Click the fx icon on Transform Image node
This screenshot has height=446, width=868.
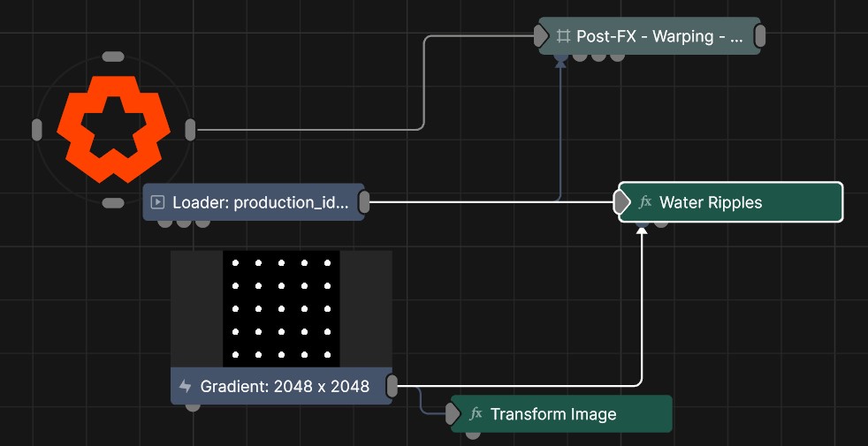pyautogui.click(x=476, y=414)
